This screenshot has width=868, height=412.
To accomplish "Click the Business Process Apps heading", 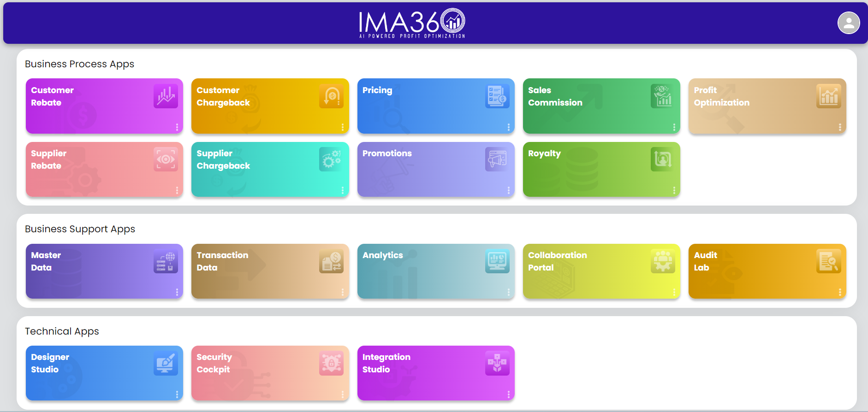I will (x=79, y=64).
